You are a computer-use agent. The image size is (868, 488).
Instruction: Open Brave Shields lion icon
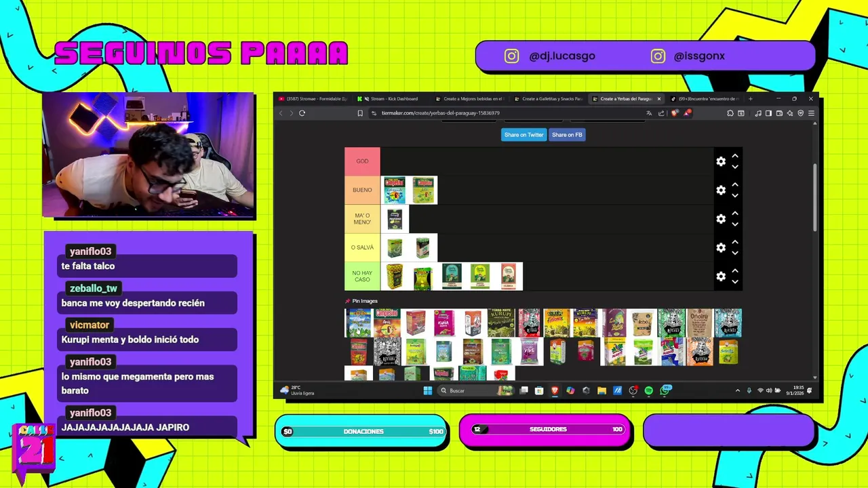[674, 113]
